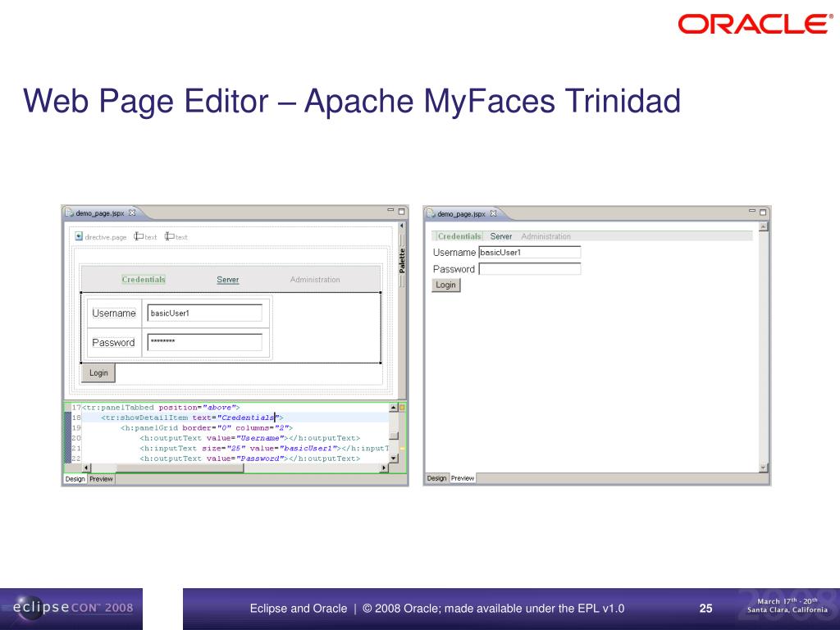
Task: Select the Password label in design view
Action: [113, 342]
